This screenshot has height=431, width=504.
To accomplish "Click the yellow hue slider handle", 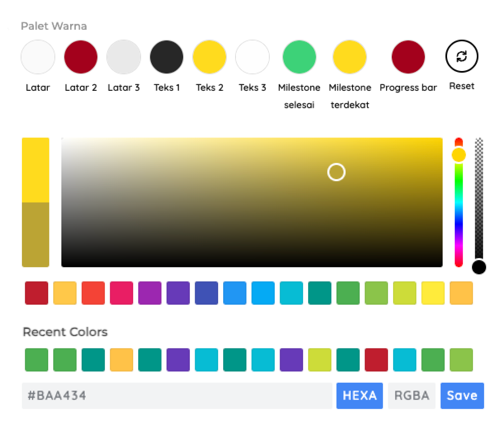I will [x=459, y=155].
